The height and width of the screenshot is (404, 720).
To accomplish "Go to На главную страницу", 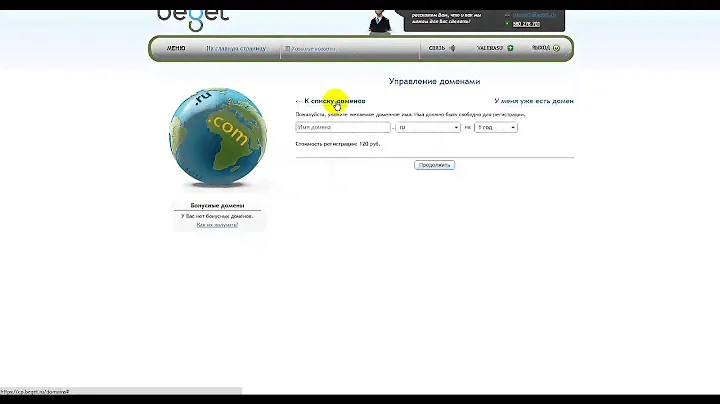I will pyautogui.click(x=238, y=48).
